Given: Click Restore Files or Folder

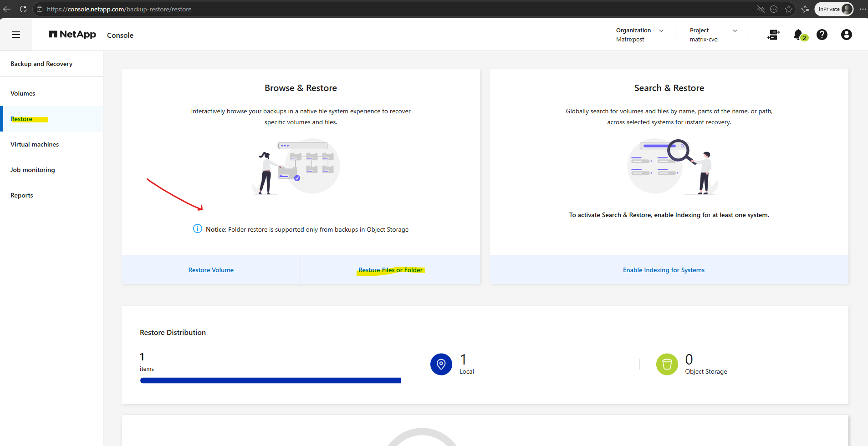Looking at the screenshot, I should 391,270.
